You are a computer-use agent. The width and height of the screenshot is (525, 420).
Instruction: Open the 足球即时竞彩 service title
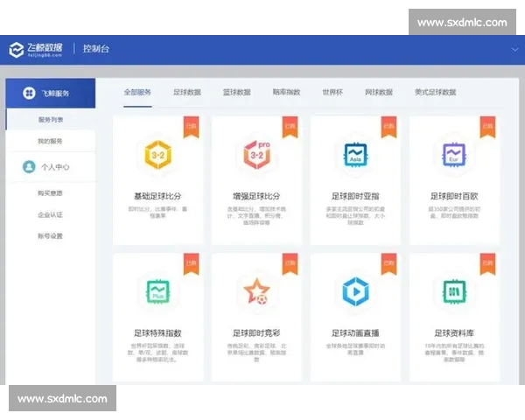click(x=256, y=333)
